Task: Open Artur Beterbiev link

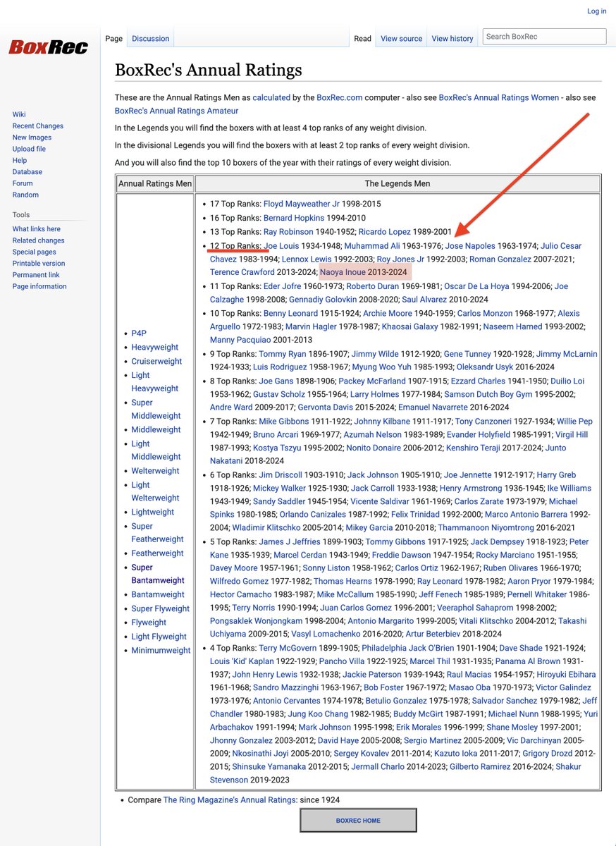Action: (x=434, y=634)
